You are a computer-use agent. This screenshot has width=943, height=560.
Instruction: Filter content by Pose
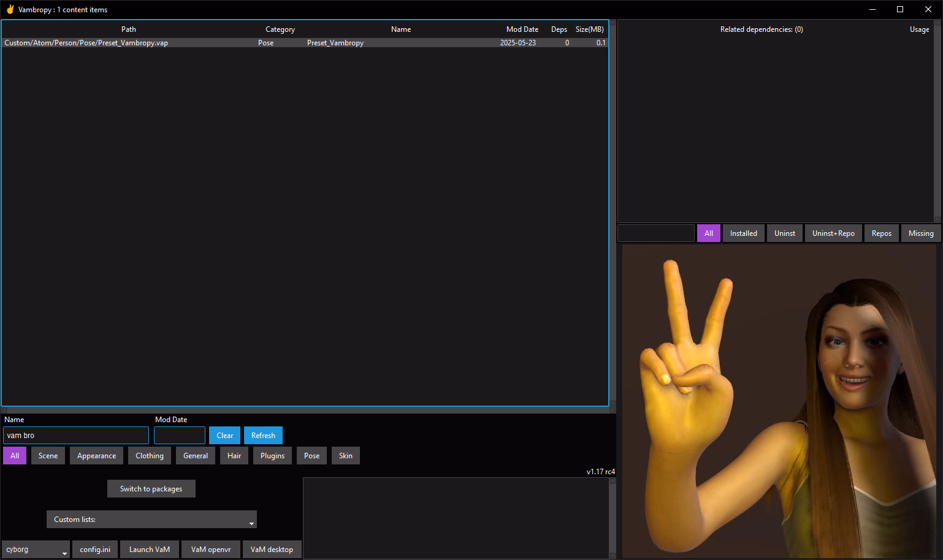tap(312, 456)
